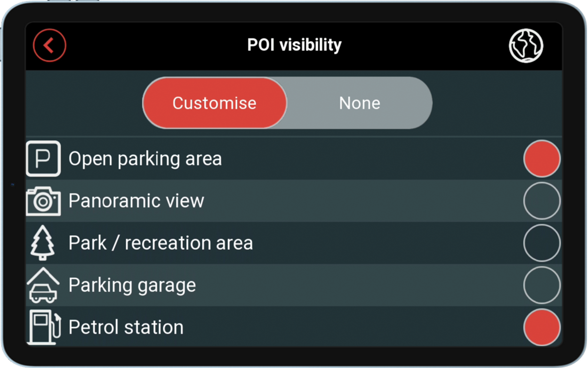Click the Petrol station pump icon
588x368 pixels.
point(44,327)
